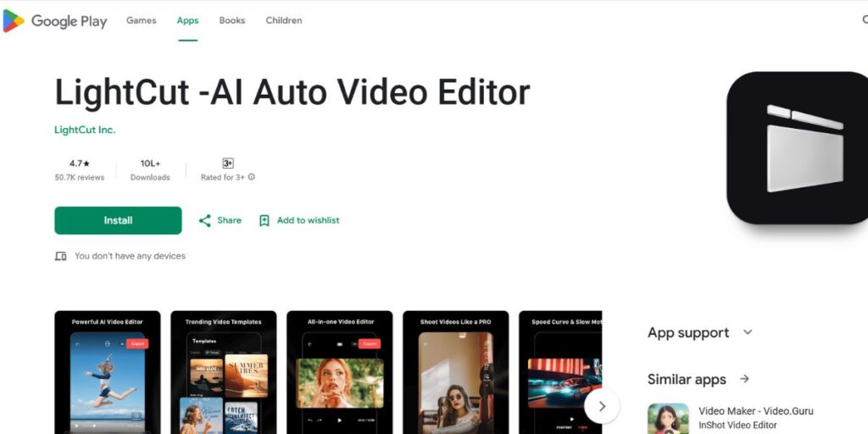The image size is (868, 434).
Task: Click the Similar apps arrow
Action: tap(744, 379)
